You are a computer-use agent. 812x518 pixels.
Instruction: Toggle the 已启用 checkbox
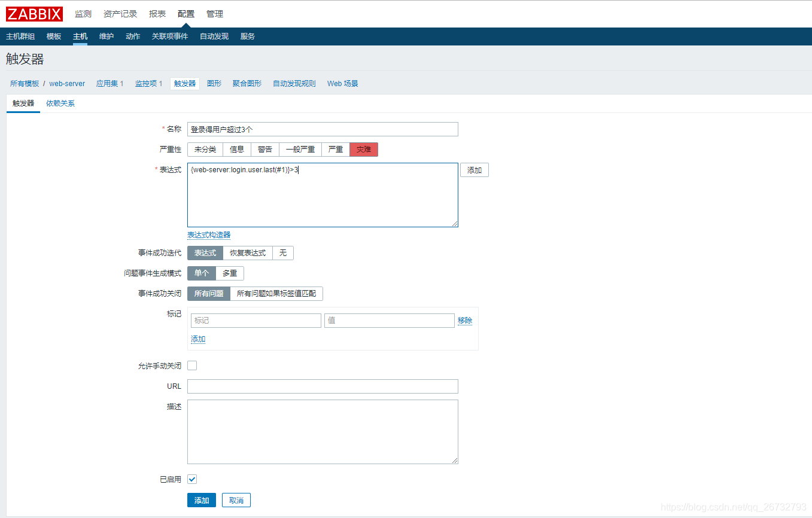[192, 479]
